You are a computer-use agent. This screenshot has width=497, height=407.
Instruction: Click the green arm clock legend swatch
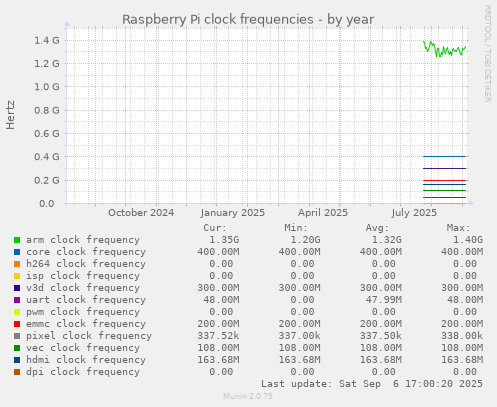(17, 240)
